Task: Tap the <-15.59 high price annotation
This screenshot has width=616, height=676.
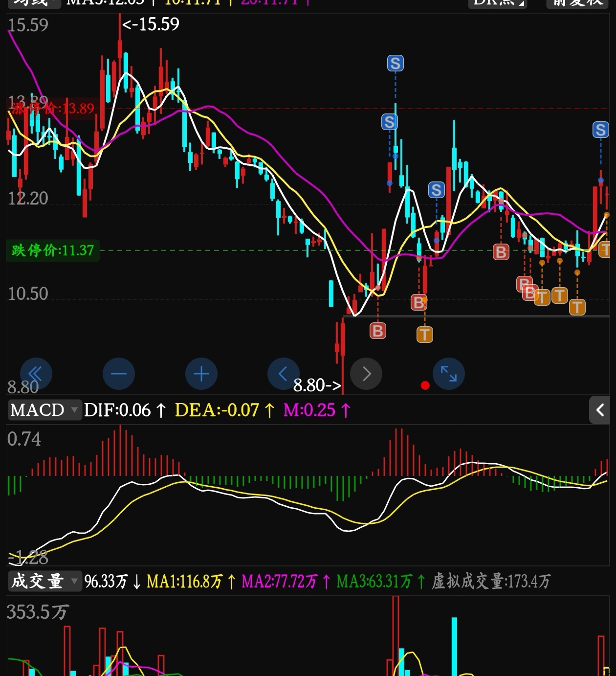Action: pyautogui.click(x=151, y=24)
